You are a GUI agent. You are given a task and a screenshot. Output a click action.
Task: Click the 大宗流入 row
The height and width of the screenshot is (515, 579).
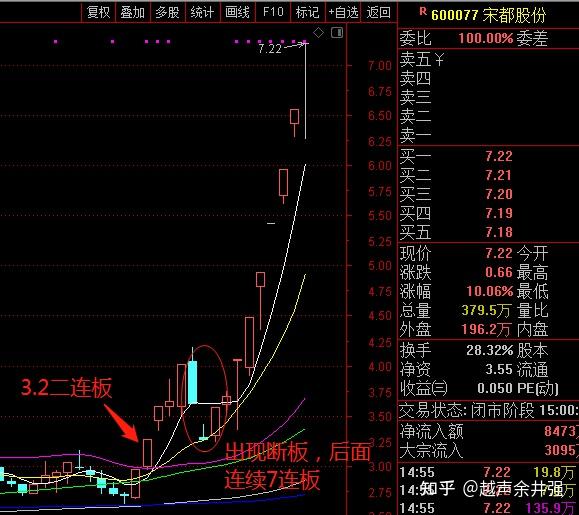point(488,450)
